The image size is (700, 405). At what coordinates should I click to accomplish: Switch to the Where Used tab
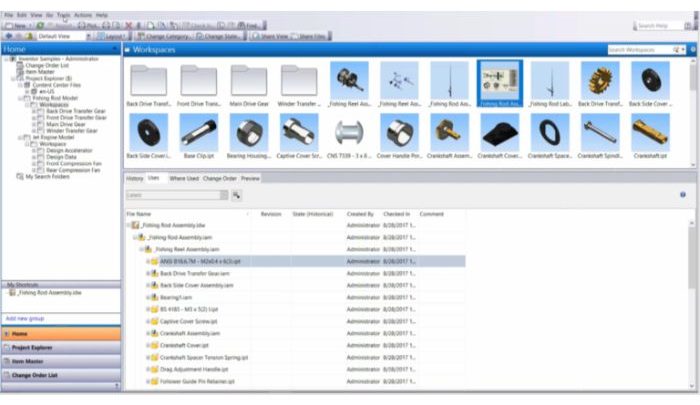pyautogui.click(x=183, y=178)
